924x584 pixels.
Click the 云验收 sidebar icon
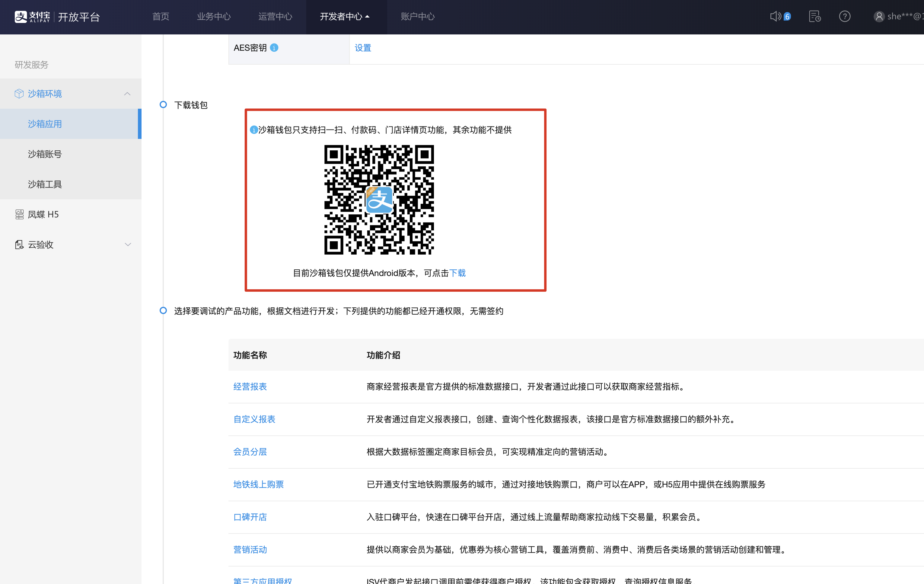tap(19, 245)
